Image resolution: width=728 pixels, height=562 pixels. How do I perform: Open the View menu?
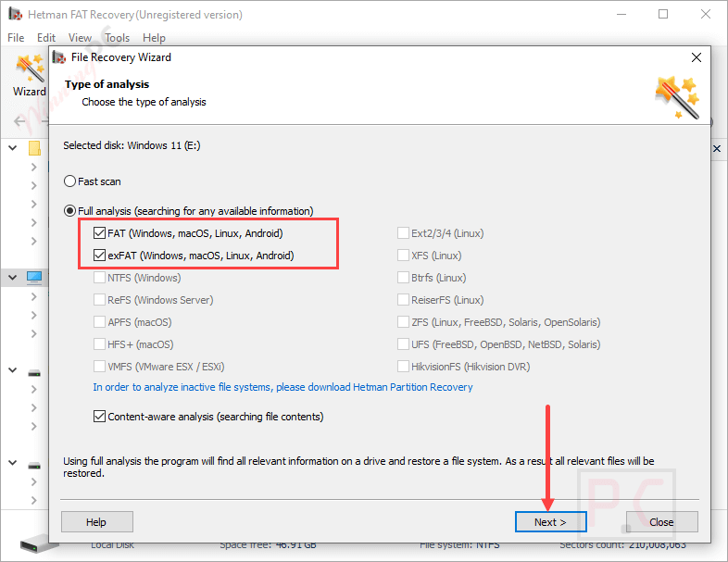(x=80, y=38)
